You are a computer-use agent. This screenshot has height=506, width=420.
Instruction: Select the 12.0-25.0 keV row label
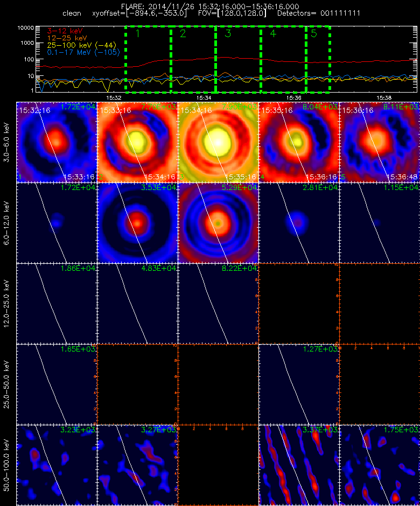point(7,304)
